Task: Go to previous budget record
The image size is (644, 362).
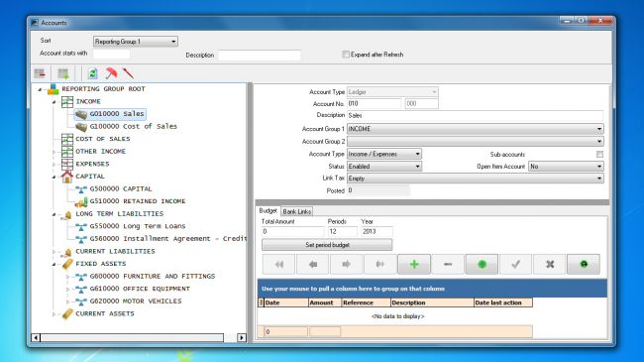Action: [x=312, y=264]
